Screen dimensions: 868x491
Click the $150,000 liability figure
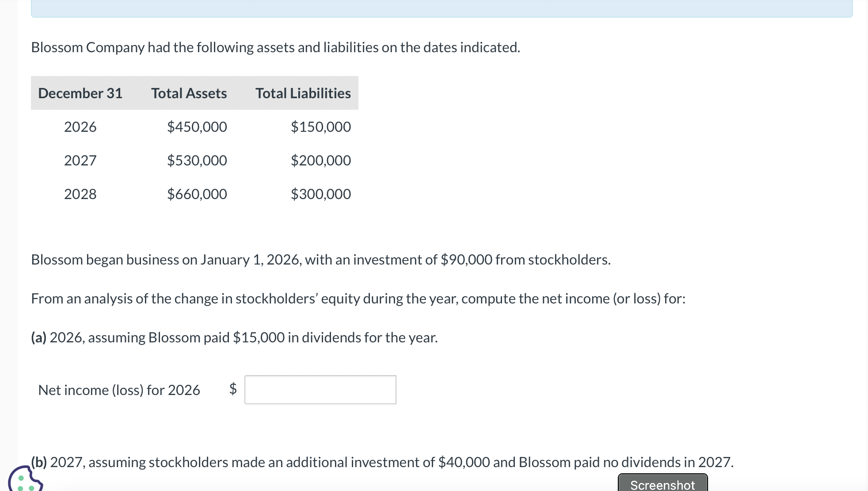click(321, 127)
